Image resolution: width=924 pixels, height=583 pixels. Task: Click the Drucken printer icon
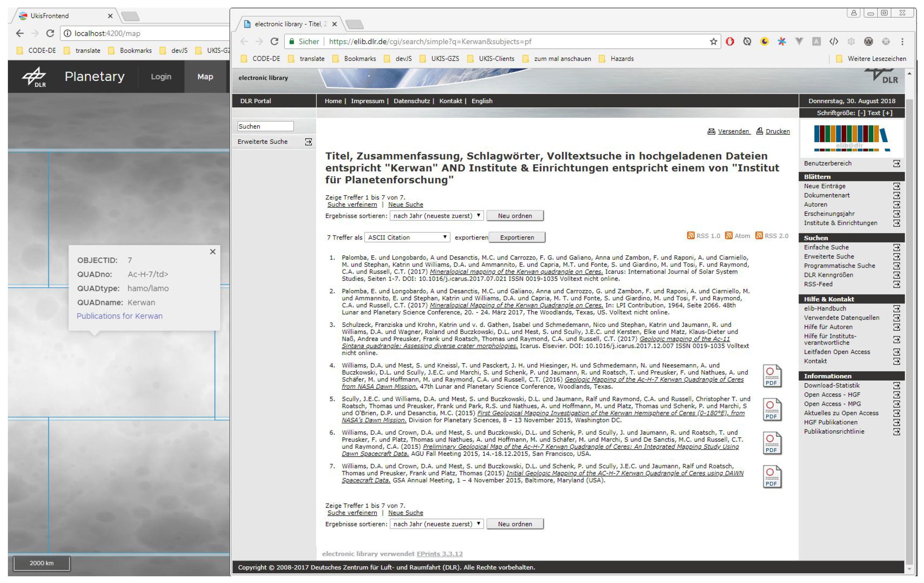pyautogui.click(x=759, y=131)
